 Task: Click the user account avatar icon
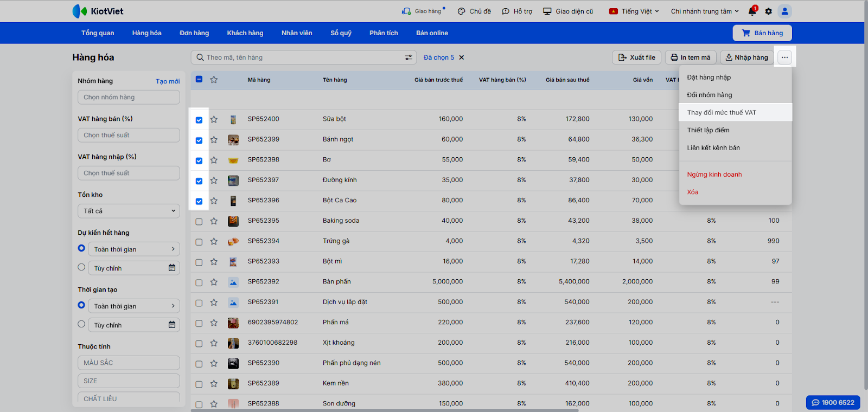[x=784, y=11]
